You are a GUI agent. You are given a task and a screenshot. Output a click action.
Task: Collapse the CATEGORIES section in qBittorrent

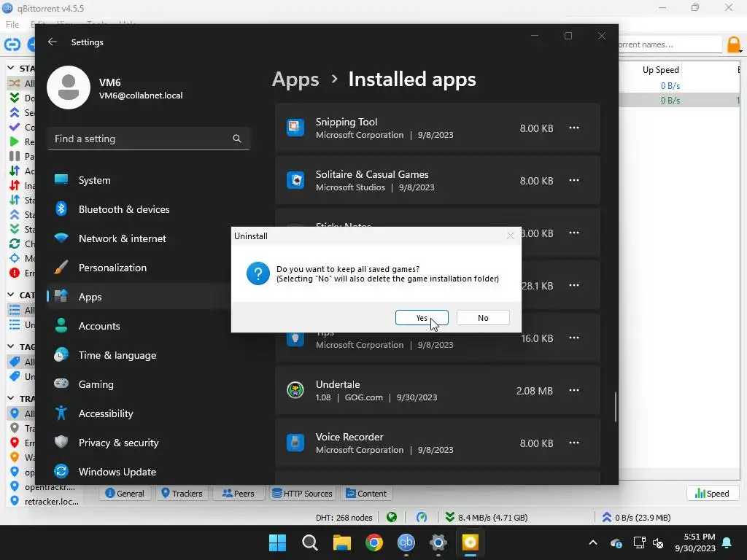pyautogui.click(x=11, y=295)
